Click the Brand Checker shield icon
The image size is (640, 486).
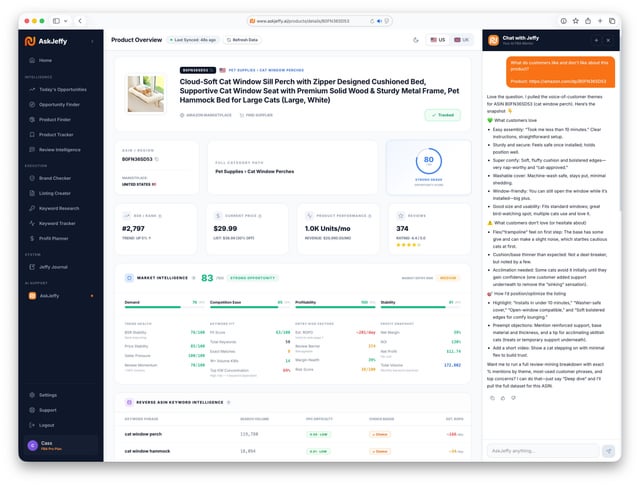(x=32, y=178)
